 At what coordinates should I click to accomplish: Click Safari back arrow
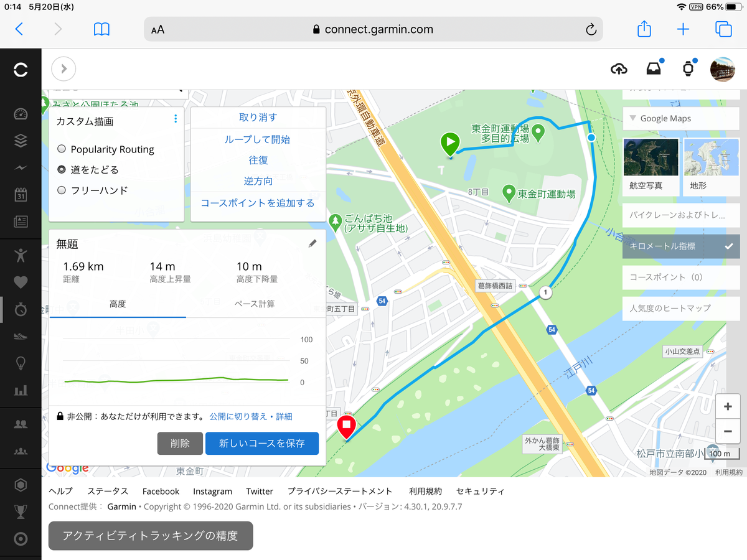pos(19,29)
